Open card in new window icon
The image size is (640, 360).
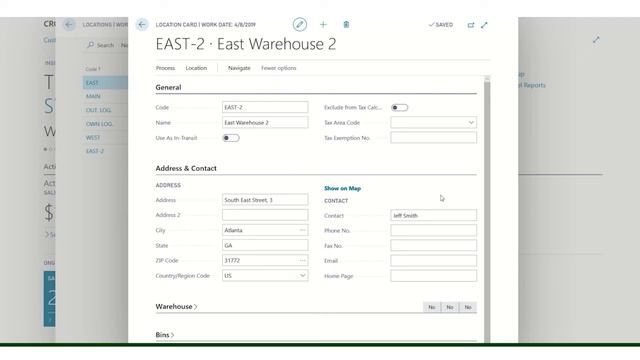tap(471, 25)
